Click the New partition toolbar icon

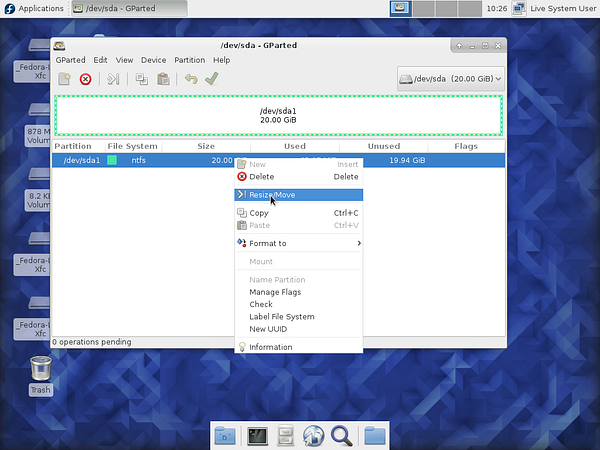point(64,79)
